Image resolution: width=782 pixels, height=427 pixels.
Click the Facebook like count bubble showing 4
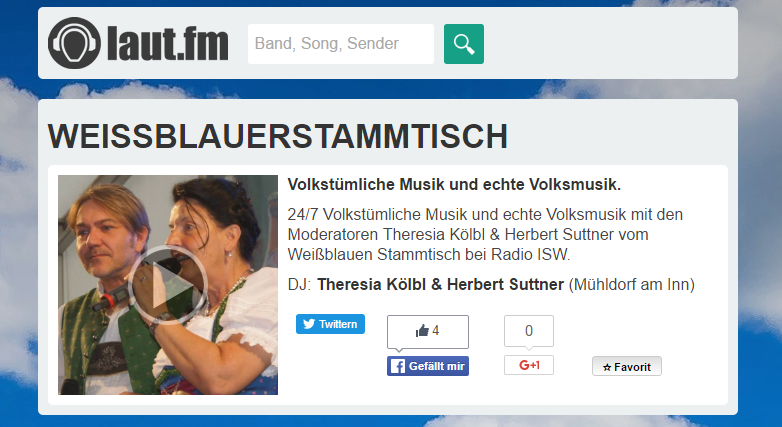click(427, 332)
